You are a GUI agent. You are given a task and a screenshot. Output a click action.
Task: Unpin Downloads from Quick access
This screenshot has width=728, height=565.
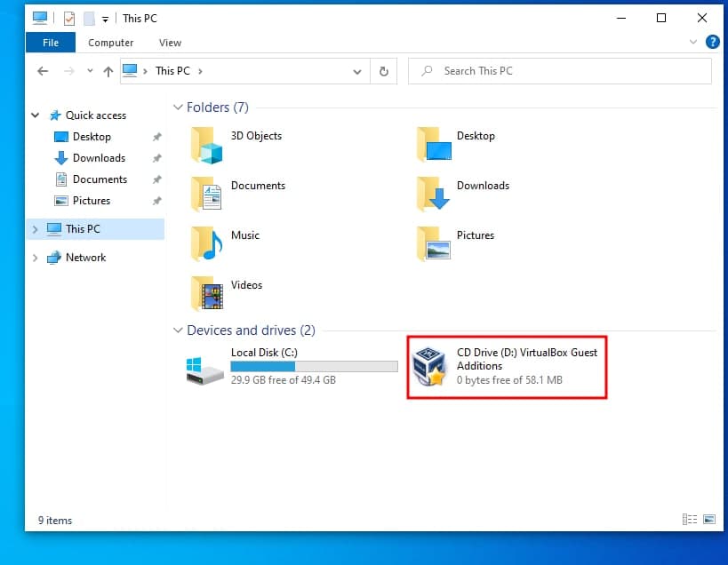point(157,158)
